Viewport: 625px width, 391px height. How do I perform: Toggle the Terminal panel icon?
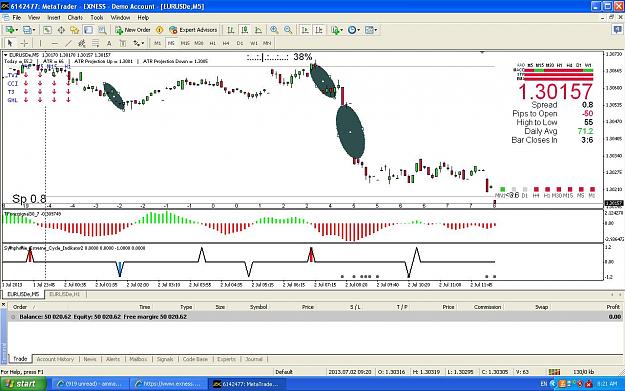[88, 30]
